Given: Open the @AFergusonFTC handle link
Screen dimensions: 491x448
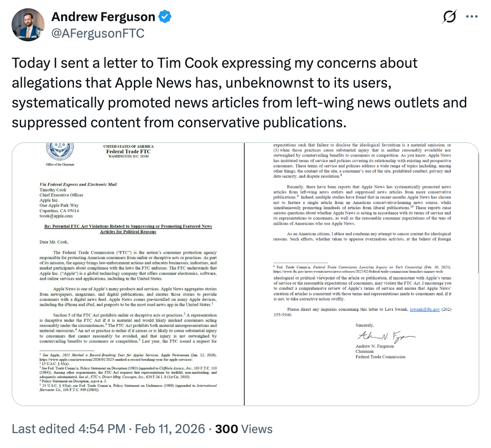Looking at the screenshot, I should (x=98, y=33).
